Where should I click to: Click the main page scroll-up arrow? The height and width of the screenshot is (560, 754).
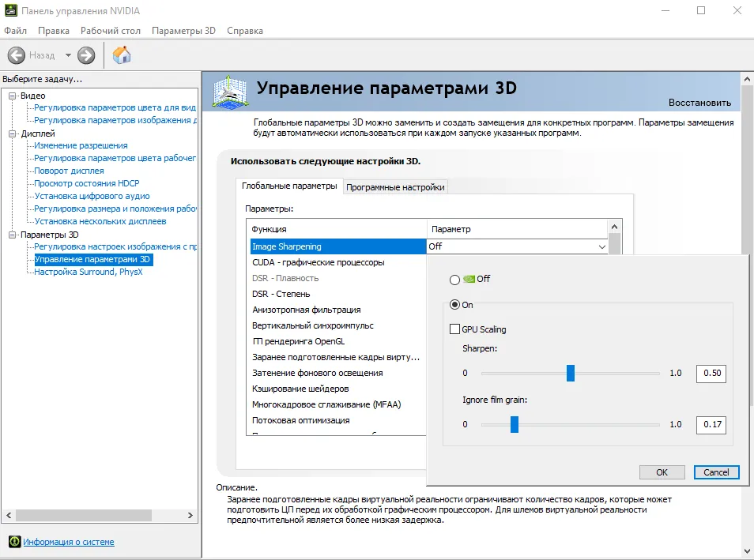pyautogui.click(x=747, y=79)
